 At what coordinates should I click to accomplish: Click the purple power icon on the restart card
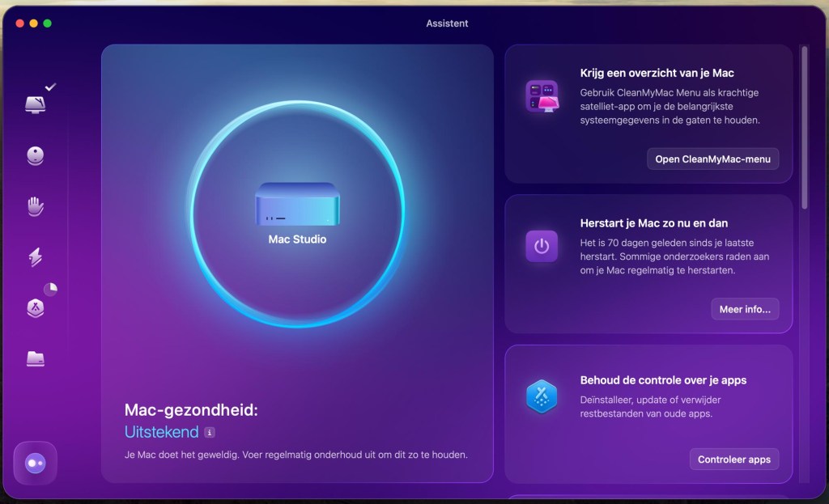(x=543, y=247)
